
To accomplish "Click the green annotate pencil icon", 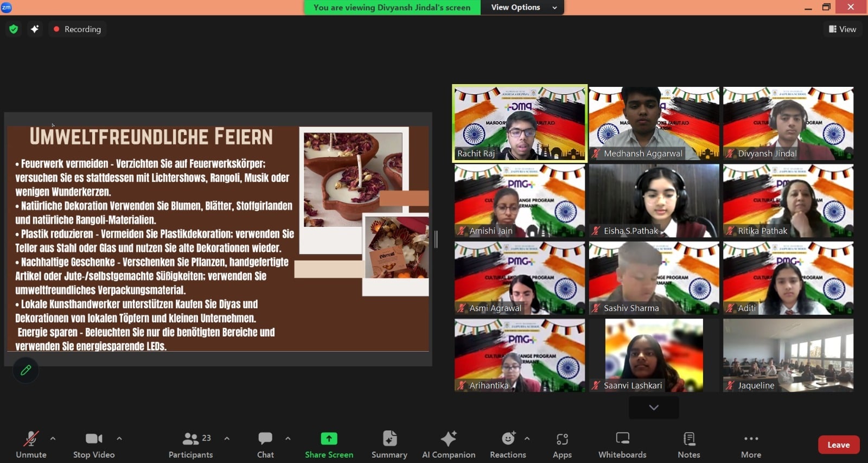I will (x=25, y=370).
